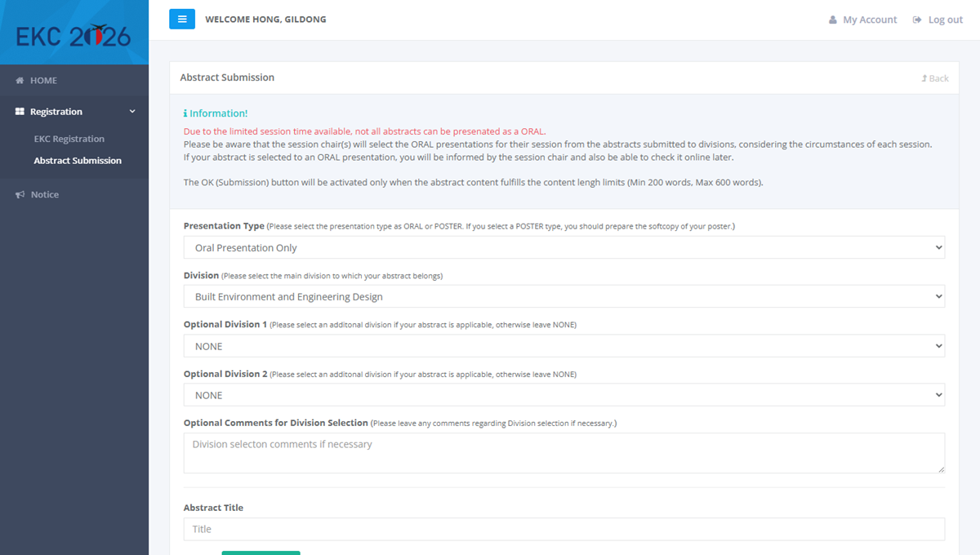
Task: Open the My Account link
Action: [x=870, y=20]
